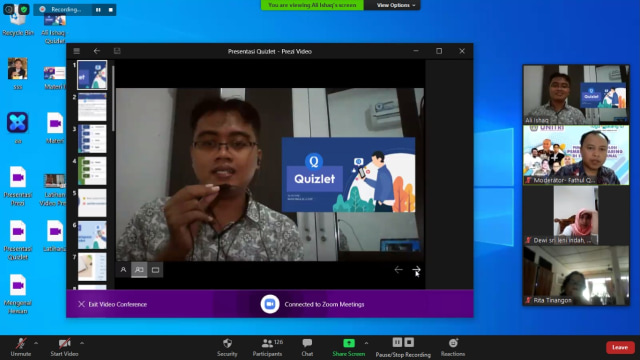Open the Reactions menu

pos(453,347)
